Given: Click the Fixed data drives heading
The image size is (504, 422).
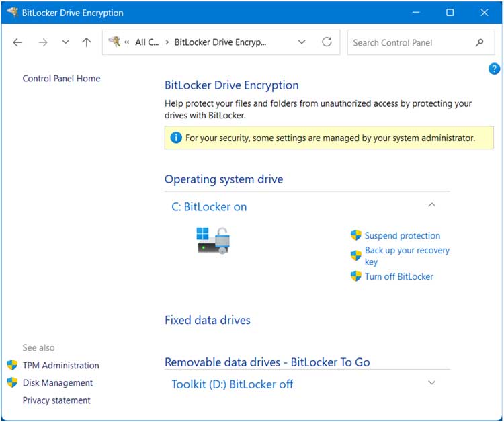Looking at the screenshot, I should pyautogui.click(x=208, y=320).
